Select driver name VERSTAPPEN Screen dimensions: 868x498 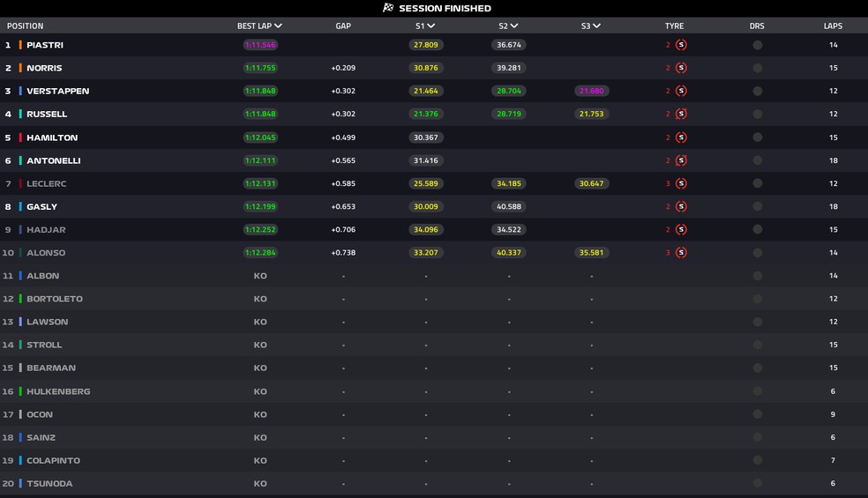tap(57, 91)
